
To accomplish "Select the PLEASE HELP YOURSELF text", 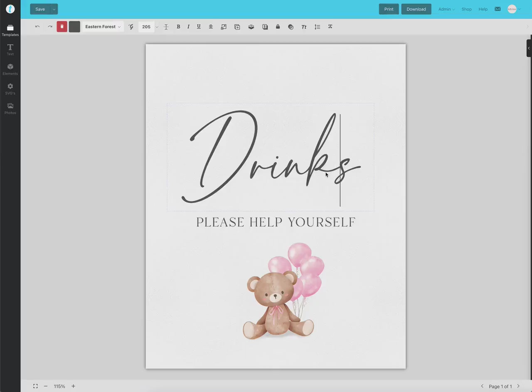I will coord(276,222).
